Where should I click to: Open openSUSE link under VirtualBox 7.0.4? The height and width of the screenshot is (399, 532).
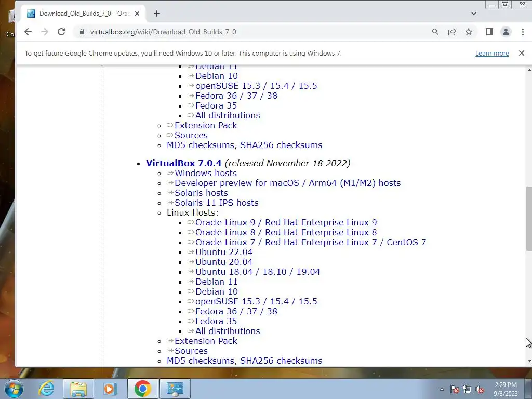tap(256, 301)
